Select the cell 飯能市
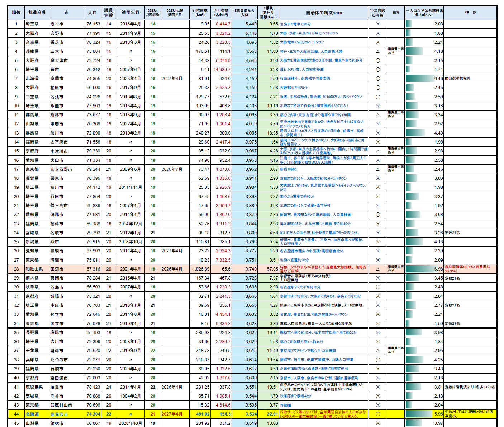504x427 pixels. [x=66, y=106]
